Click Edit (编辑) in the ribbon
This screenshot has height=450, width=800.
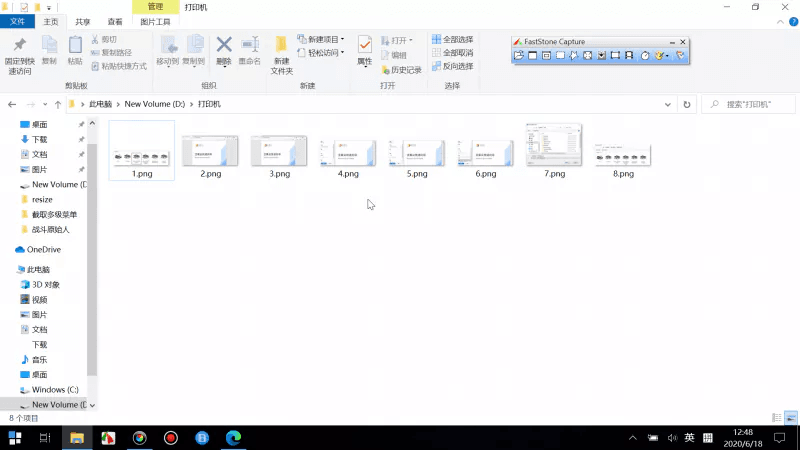pyautogui.click(x=394, y=55)
